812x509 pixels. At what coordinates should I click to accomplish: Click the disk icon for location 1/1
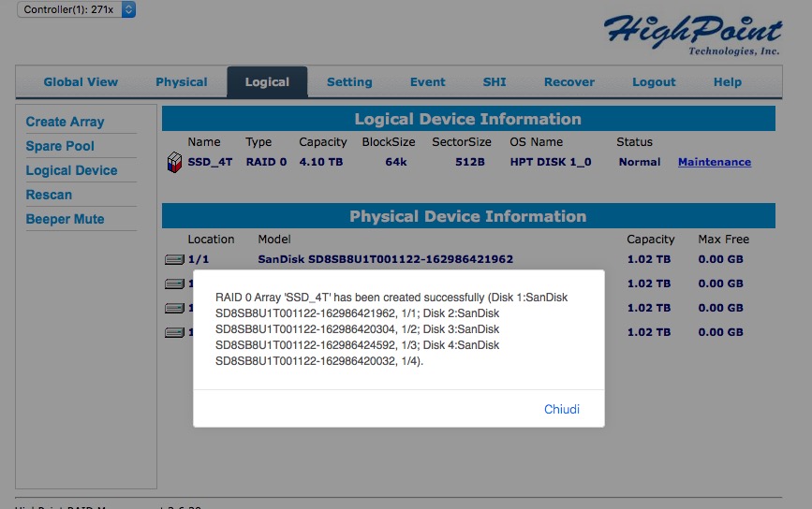tap(174, 260)
